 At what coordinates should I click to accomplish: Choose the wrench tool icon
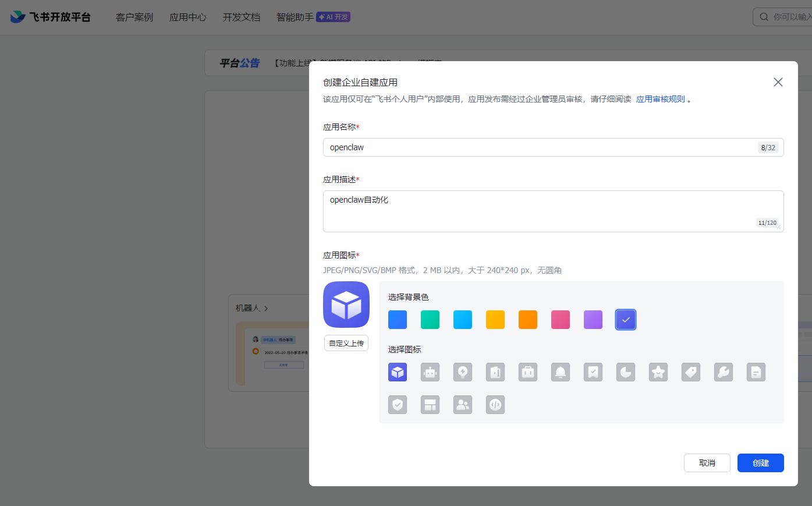[724, 372]
